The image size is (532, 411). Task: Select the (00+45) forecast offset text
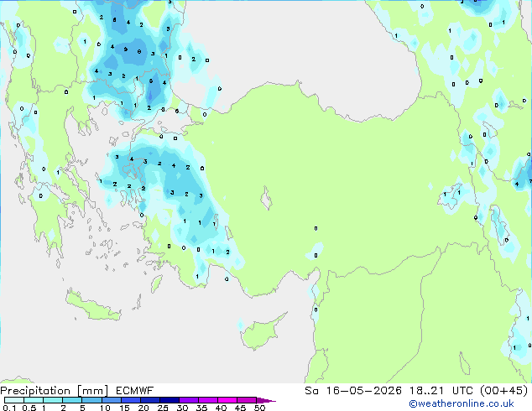[503, 391]
